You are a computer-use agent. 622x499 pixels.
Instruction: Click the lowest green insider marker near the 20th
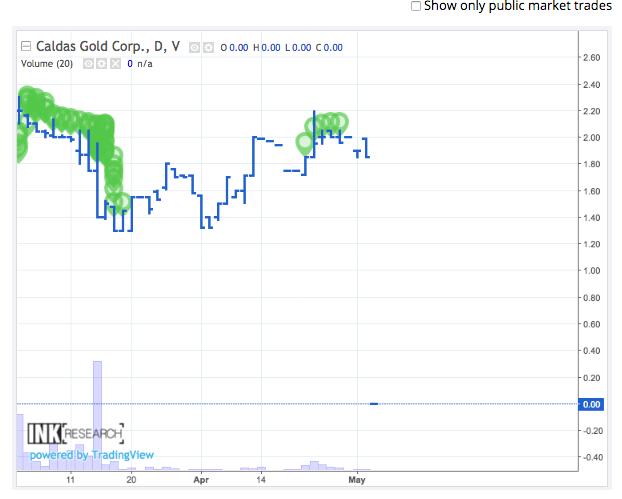tap(123, 203)
